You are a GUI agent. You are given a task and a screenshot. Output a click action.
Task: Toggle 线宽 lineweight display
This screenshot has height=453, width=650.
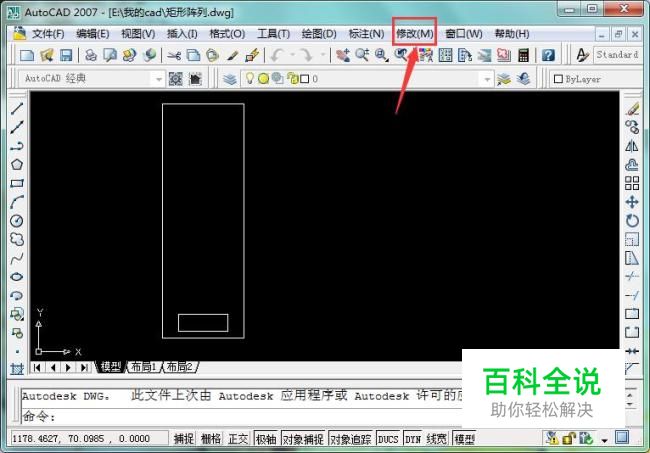click(437, 439)
